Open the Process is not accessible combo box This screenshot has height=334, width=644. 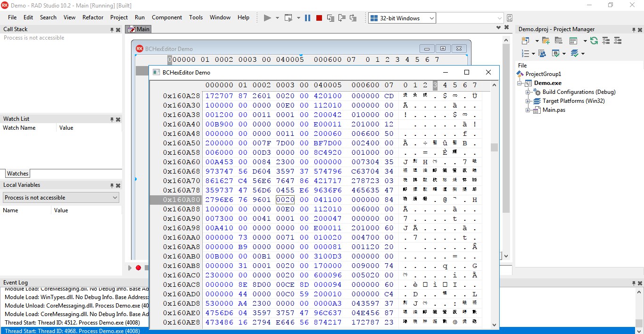(61, 198)
